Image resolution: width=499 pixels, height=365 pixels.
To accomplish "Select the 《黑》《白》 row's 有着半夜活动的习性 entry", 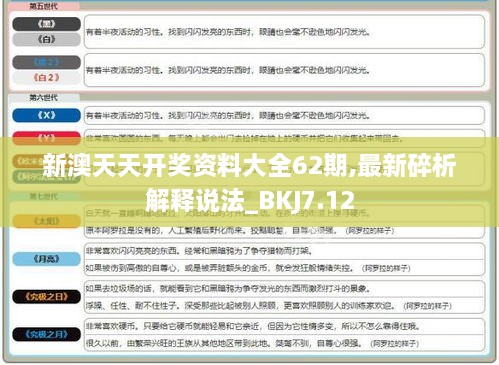I will tap(284, 32).
